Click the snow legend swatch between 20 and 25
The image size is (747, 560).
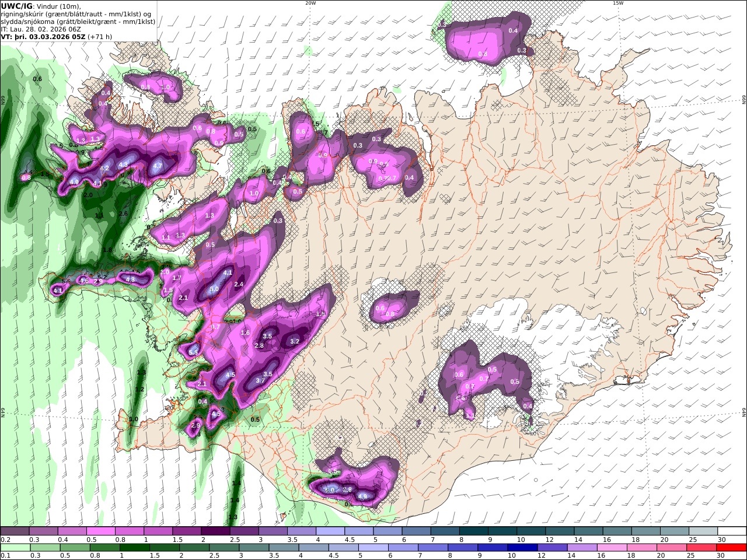coord(675,531)
